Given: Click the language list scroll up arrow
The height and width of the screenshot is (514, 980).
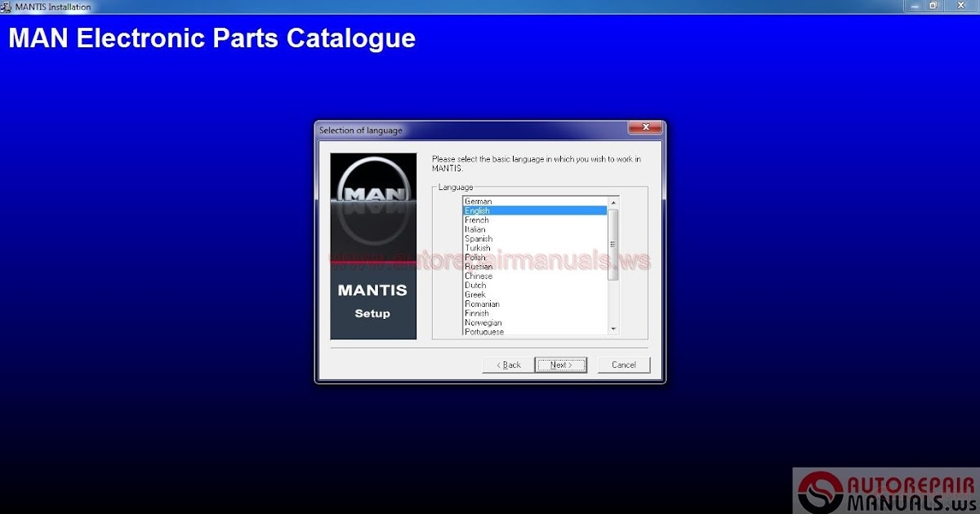Looking at the screenshot, I should pos(613,202).
